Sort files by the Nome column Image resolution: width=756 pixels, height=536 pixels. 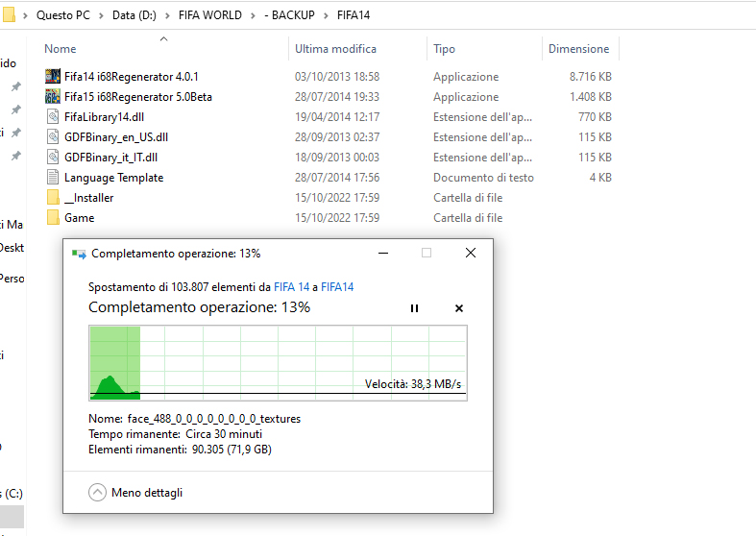[61, 49]
